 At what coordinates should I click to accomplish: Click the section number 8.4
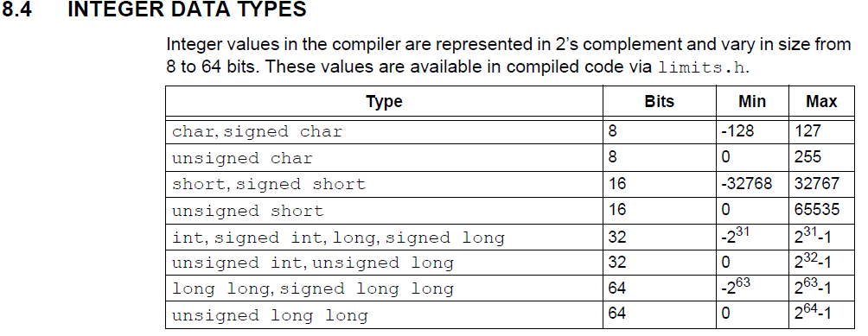coord(17,10)
